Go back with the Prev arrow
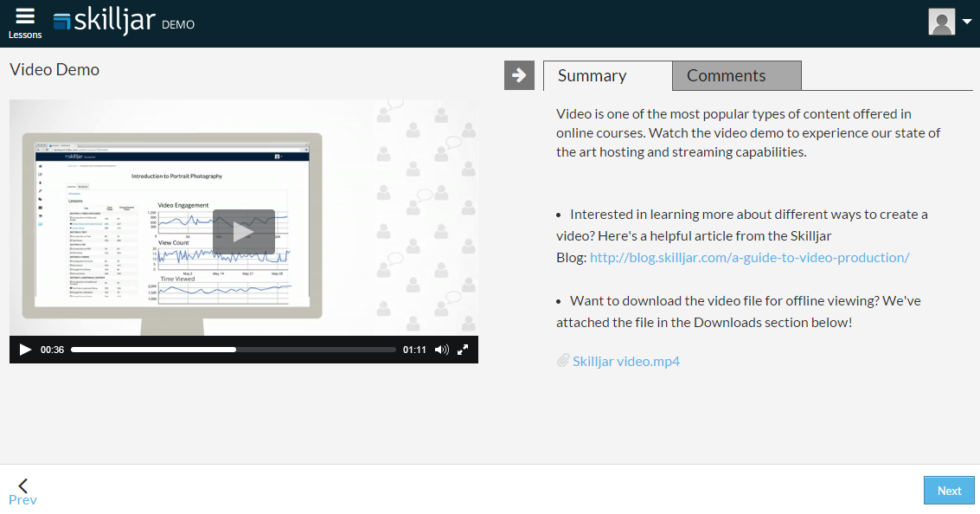The height and width of the screenshot is (514, 980). (x=23, y=485)
